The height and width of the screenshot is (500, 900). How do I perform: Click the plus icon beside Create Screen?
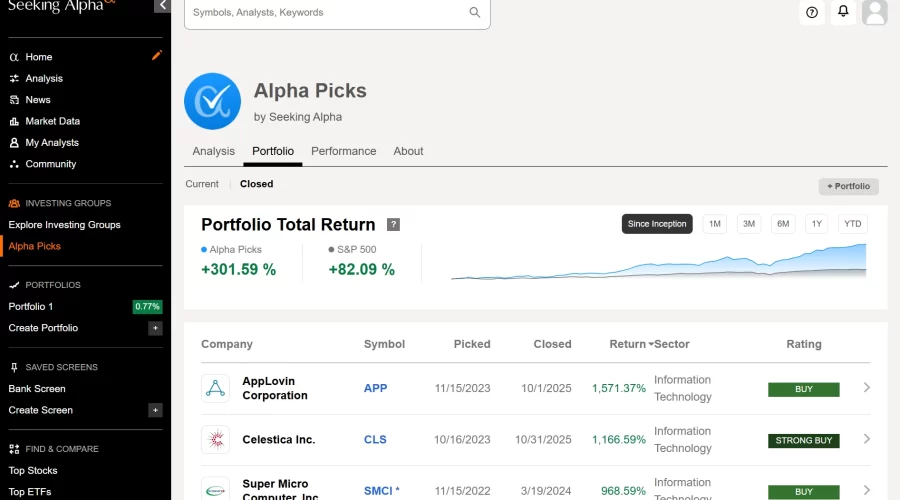coord(155,410)
